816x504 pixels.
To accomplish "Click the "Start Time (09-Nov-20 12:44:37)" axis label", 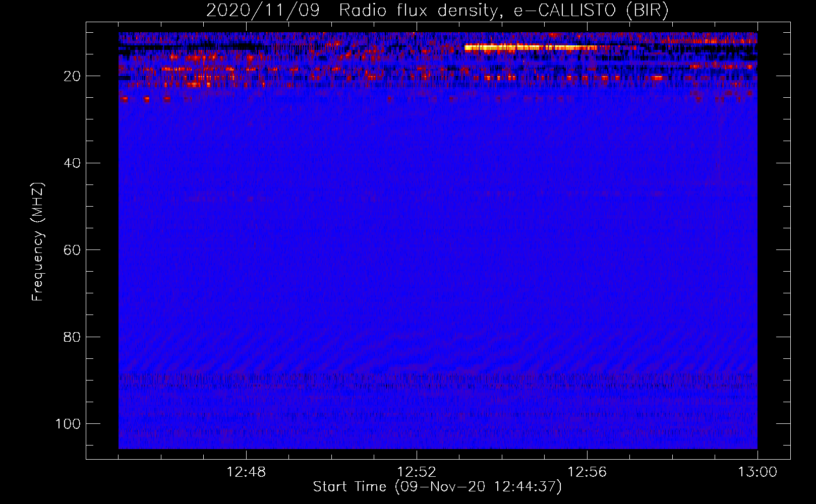I will coord(437,487).
